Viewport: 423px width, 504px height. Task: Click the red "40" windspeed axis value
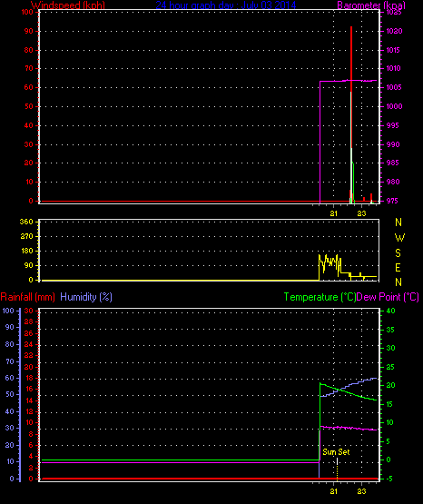pos(29,125)
